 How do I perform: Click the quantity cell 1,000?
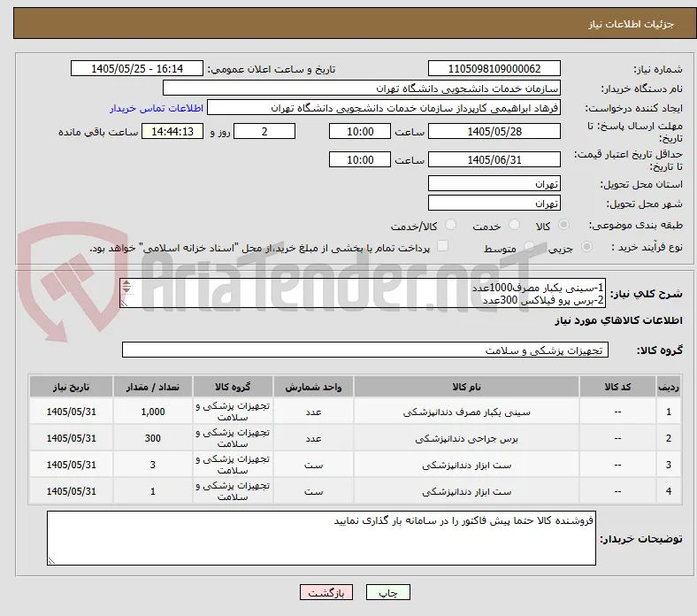click(152, 412)
